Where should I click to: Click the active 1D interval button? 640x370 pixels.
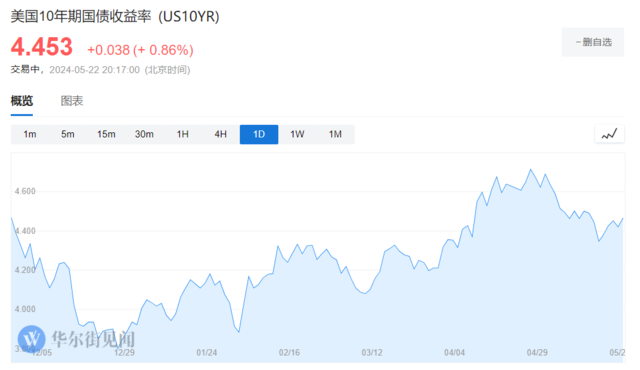tap(259, 134)
